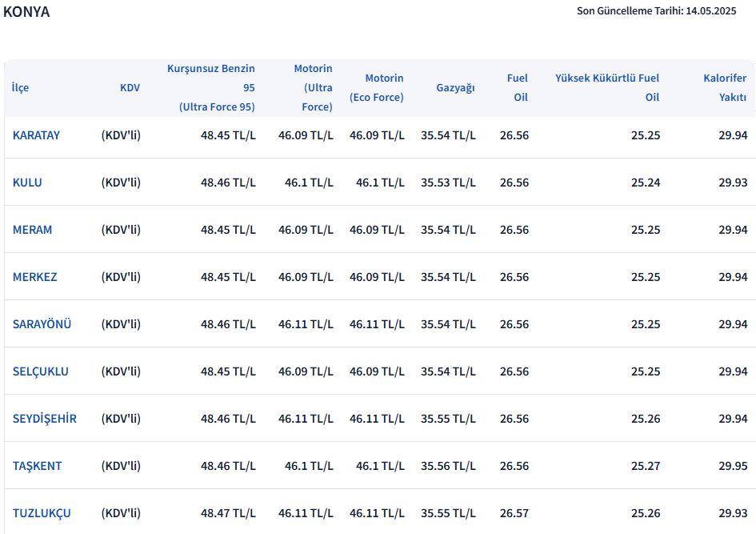The height and width of the screenshot is (534, 756).
Task: Click the Motorin (Ultra Force) column header
Action: [314, 88]
